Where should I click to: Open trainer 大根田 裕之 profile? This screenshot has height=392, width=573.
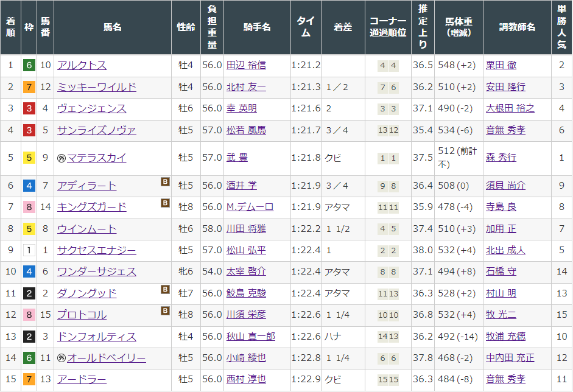pyautogui.click(x=510, y=108)
